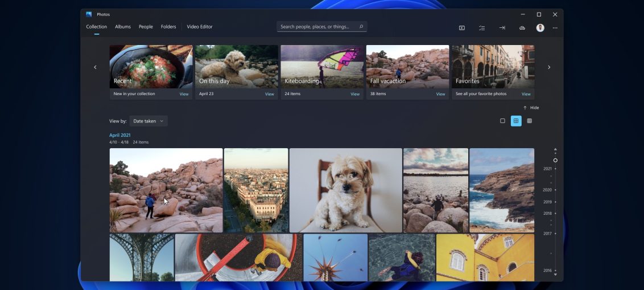Open the user account avatar
The width and height of the screenshot is (644, 290).
pyautogui.click(x=540, y=27)
